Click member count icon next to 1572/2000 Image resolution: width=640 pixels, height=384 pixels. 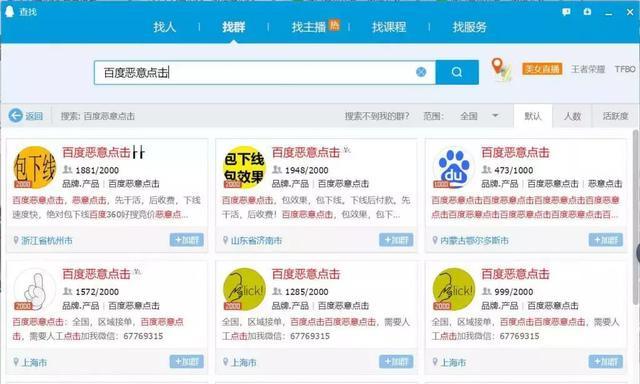click(x=68, y=291)
